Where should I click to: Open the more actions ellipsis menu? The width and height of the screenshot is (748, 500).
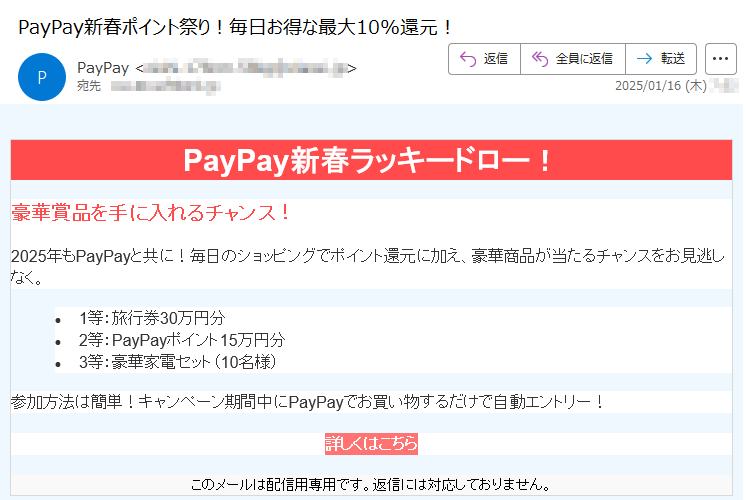[720, 59]
